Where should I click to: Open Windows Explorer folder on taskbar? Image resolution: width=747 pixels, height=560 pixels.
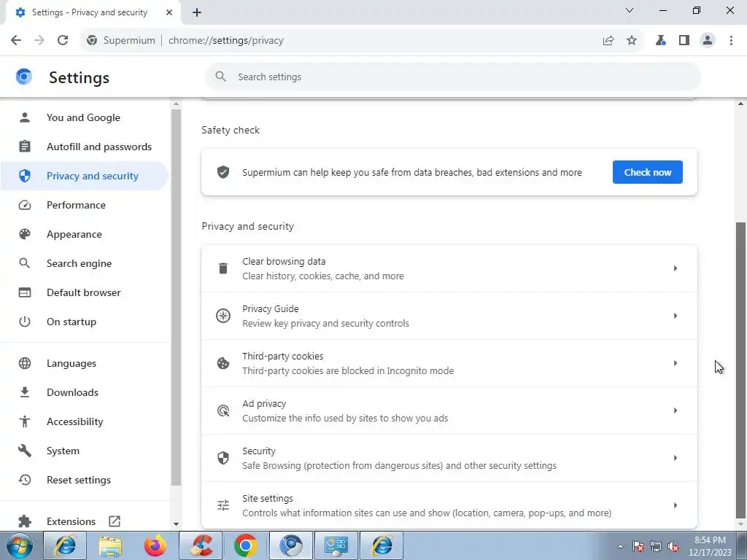(110, 545)
